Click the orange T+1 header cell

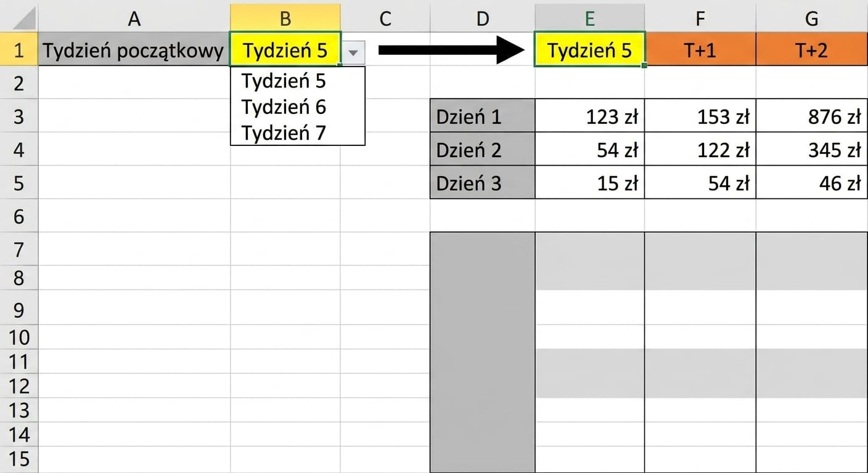pyautogui.click(x=700, y=49)
